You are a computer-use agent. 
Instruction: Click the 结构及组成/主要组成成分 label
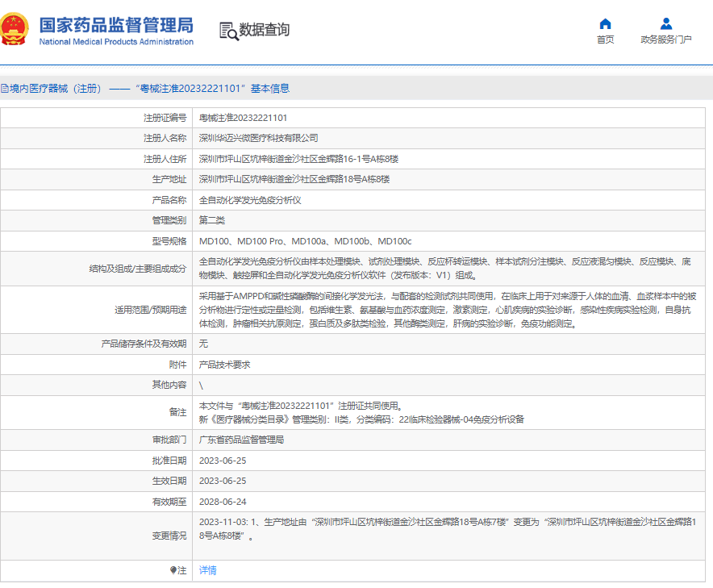138,269
